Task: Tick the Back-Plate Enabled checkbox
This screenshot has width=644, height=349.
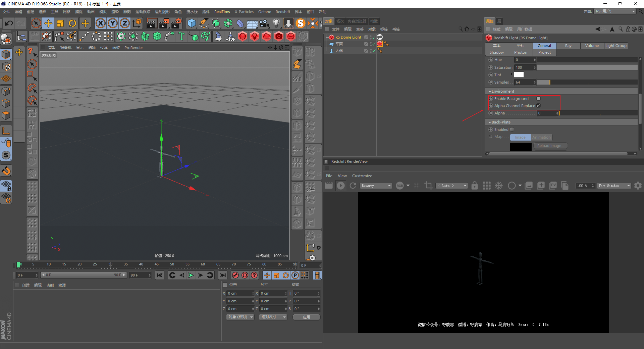Action: tap(512, 130)
